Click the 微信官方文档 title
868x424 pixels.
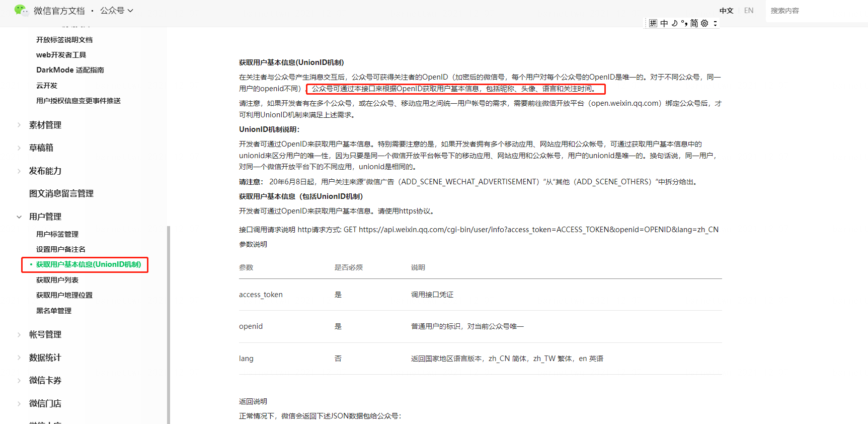tap(59, 11)
